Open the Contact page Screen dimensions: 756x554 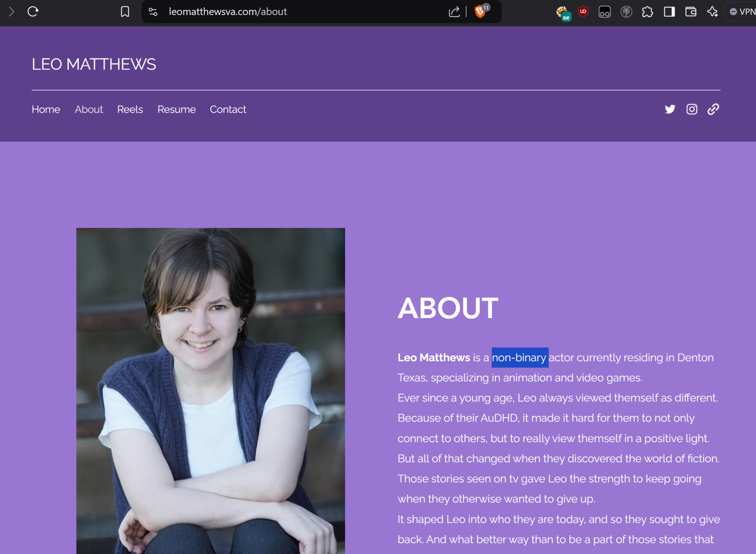point(228,109)
